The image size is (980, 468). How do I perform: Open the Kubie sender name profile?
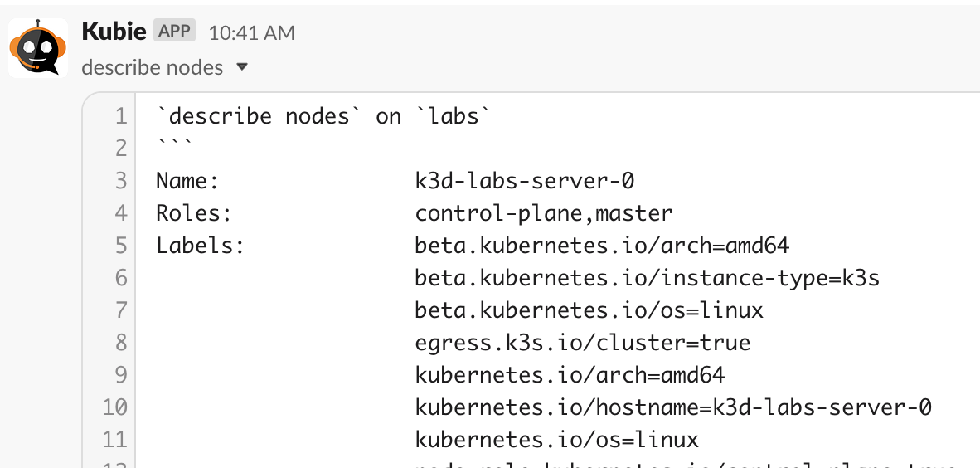[x=114, y=32]
